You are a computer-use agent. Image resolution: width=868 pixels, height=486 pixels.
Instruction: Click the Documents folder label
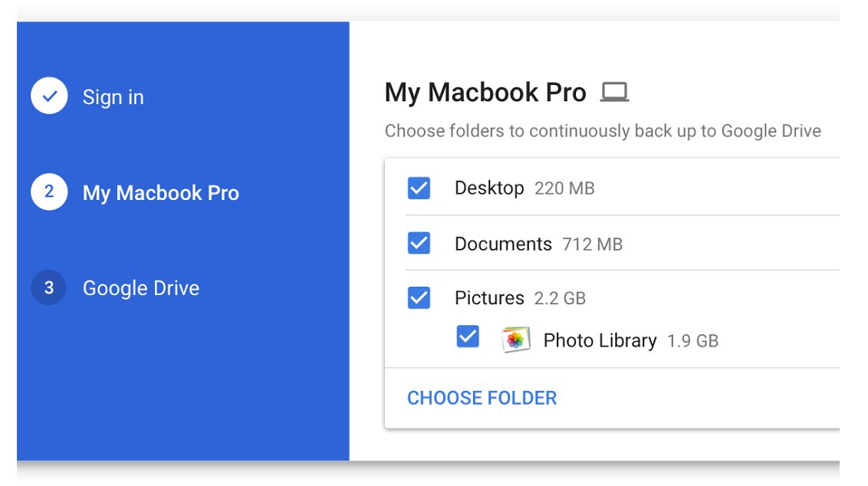[x=503, y=244]
